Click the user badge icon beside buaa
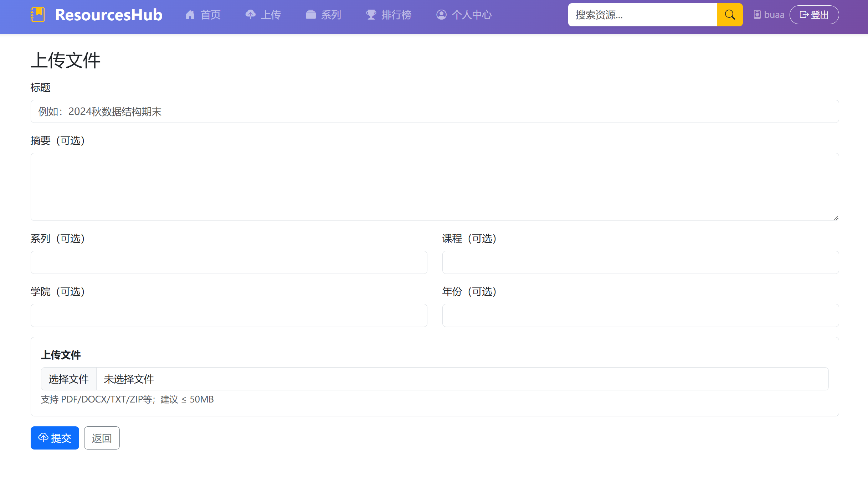This screenshot has width=868, height=483. pyautogui.click(x=757, y=15)
